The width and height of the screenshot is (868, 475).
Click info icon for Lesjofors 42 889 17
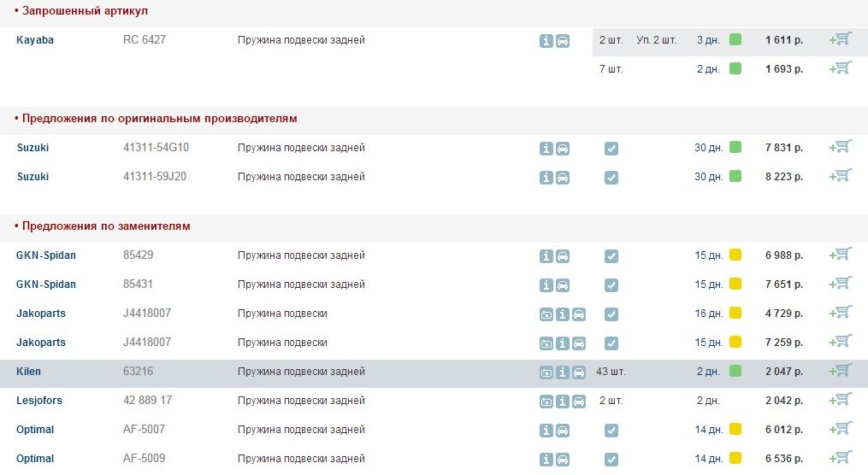tap(563, 402)
